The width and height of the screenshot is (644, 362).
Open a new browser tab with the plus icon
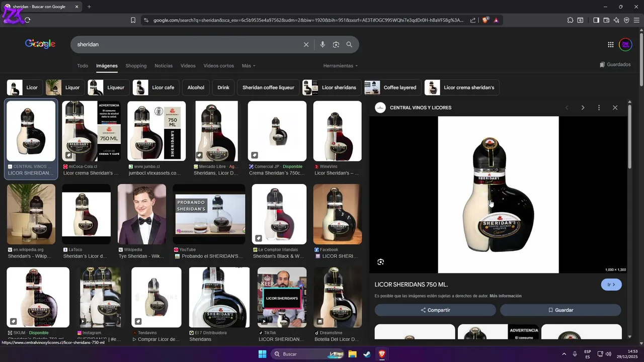tap(89, 7)
